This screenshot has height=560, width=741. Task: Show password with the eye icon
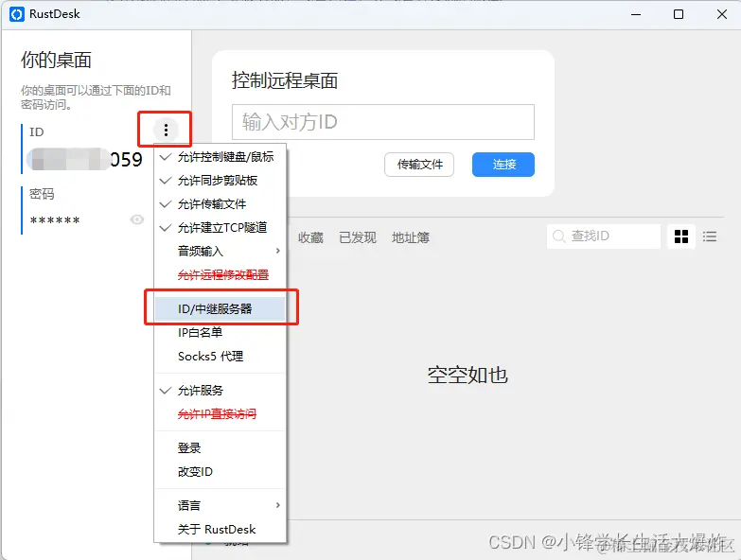(x=137, y=219)
